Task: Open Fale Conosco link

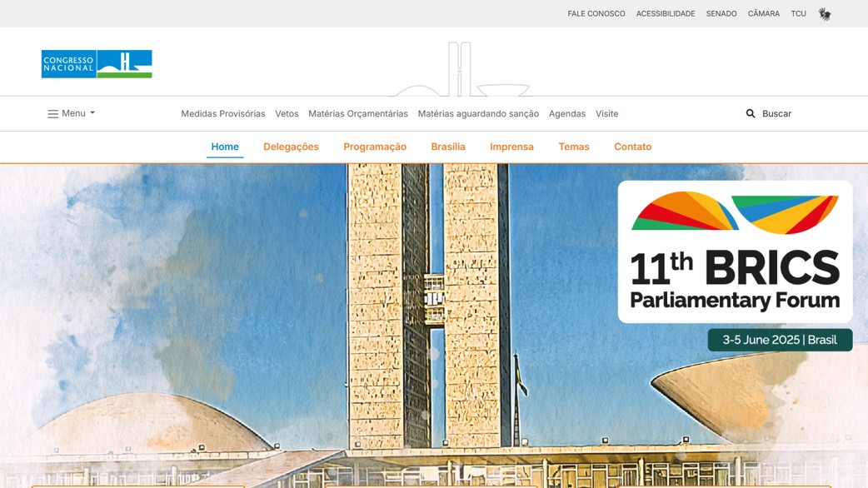Action: click(596, 14)
